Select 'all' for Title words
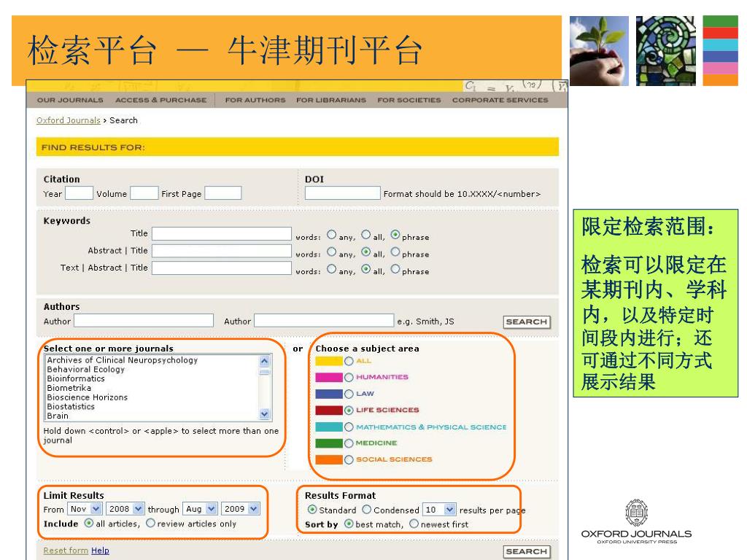The image size is (747, 560). [365, 235]
